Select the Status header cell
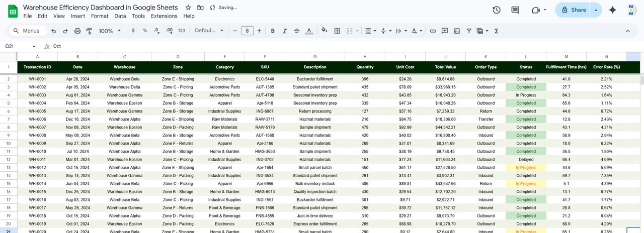Image resolution: width=644 pixels, height=233 pixels. click(x=526, y=67)
